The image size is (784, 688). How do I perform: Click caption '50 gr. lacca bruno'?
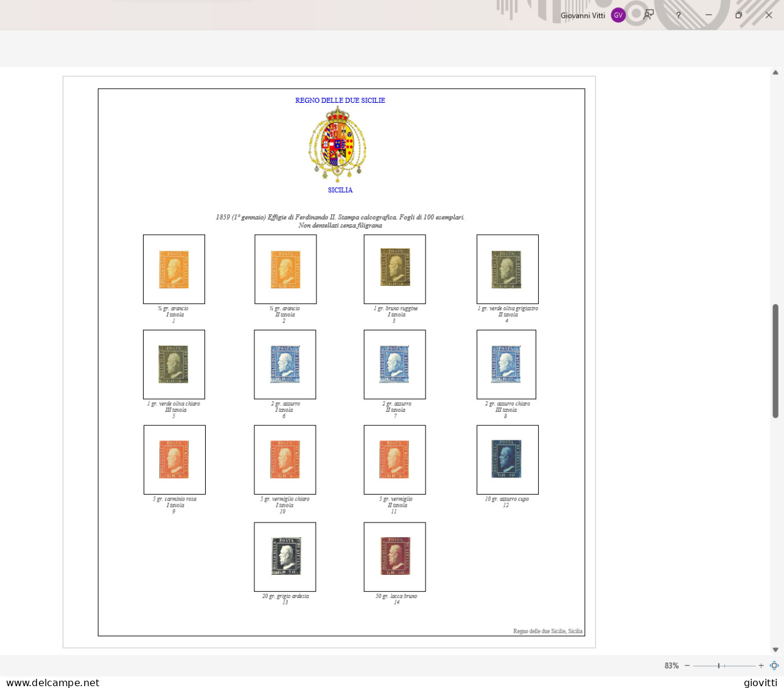coord(396,596)
